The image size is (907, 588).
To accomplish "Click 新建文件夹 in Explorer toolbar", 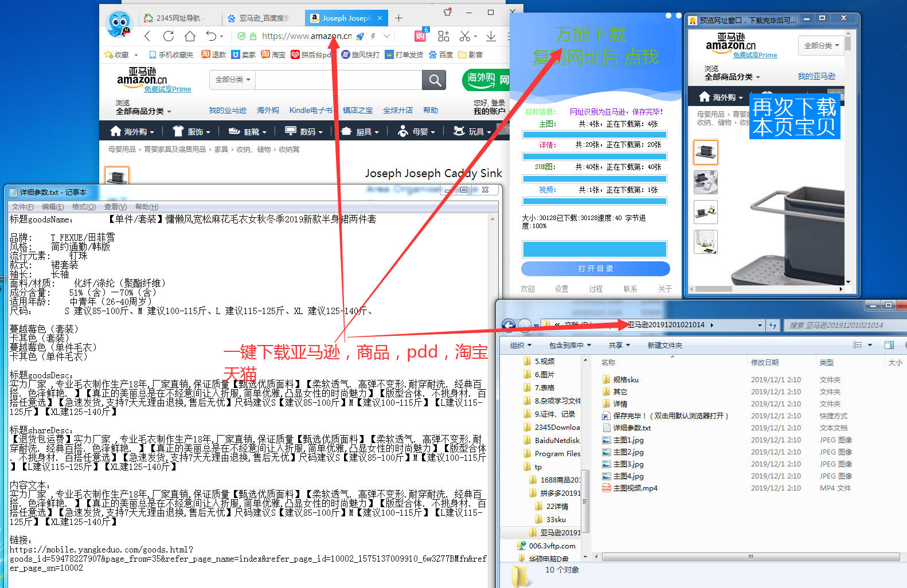I will [x=665, y=345].
